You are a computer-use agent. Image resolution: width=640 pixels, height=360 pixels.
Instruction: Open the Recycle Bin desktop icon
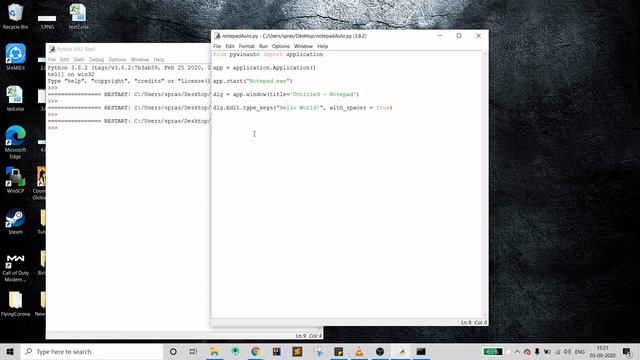pyautogui.click(x=16, y=16)
